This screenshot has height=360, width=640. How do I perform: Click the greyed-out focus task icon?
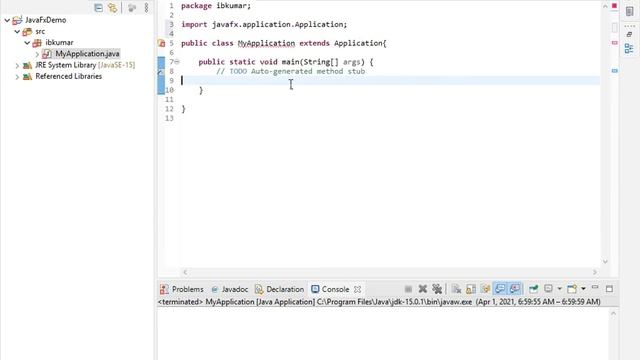131,8
